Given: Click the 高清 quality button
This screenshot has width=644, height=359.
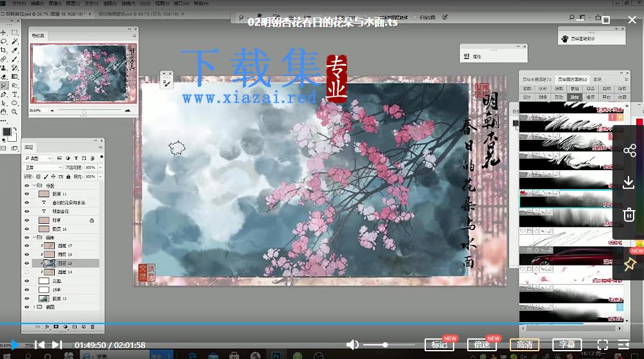Looking at the screenshot, I should [525, 345].
